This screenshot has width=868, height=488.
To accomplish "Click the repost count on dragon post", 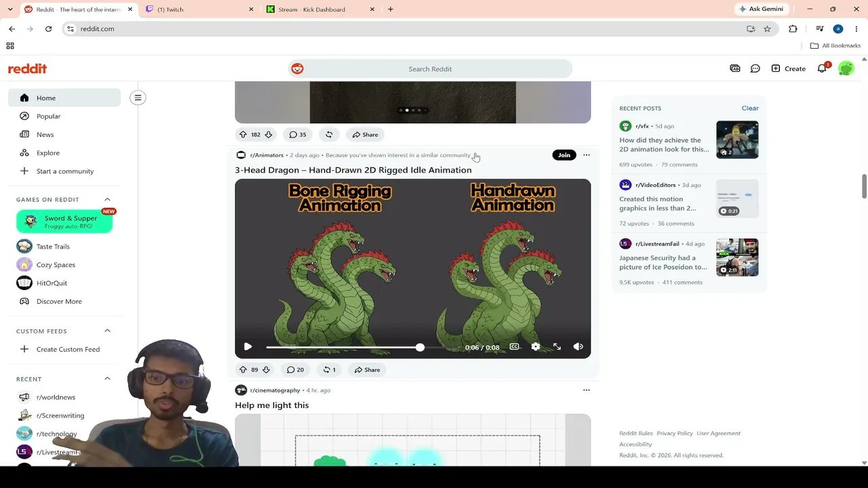I will pos(330,369).
